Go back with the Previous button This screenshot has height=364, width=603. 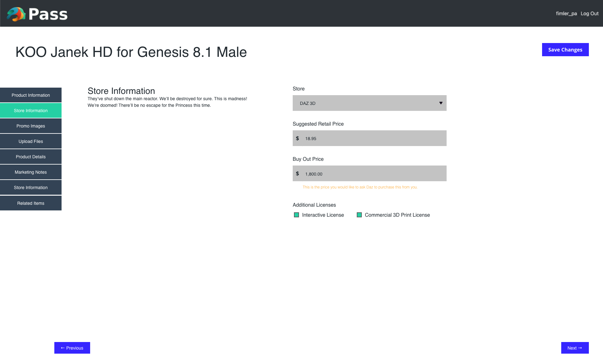(72, 348)
